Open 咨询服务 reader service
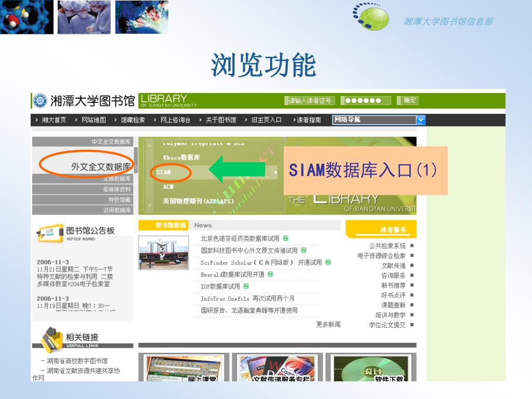Screen dimensions: 532x399 point(394,275)
